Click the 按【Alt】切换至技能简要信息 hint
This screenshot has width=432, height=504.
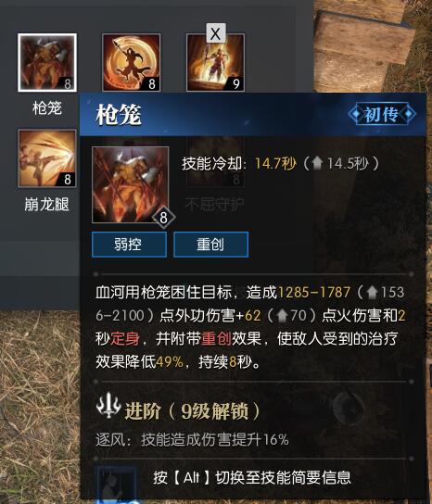tap(252, 478)
